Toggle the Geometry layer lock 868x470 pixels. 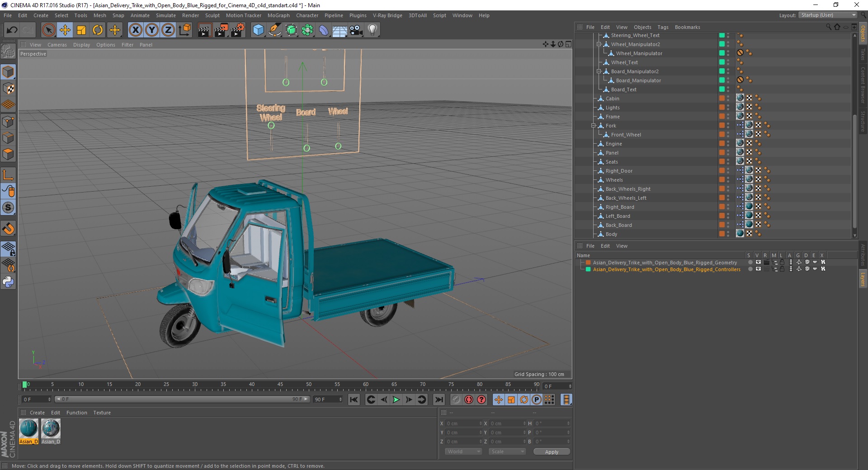tap(782, 262)
